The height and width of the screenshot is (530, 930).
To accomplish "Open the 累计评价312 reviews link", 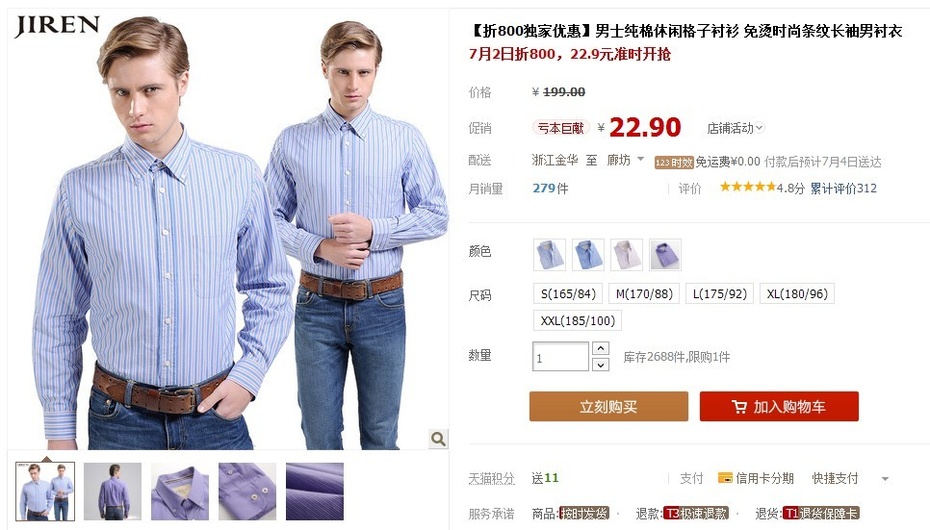I will pos(843,189).
